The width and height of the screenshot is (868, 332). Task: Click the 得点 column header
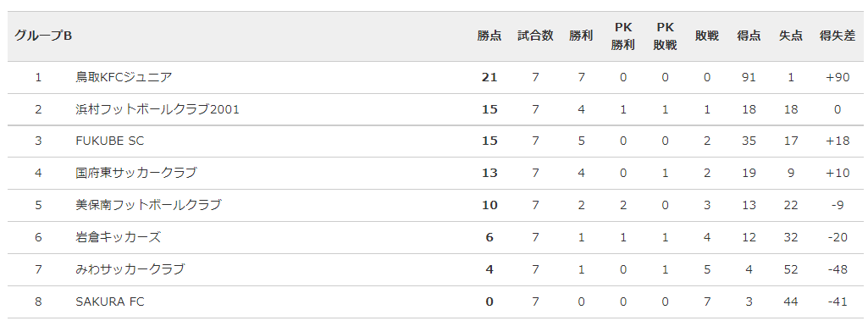coord(749,36)
